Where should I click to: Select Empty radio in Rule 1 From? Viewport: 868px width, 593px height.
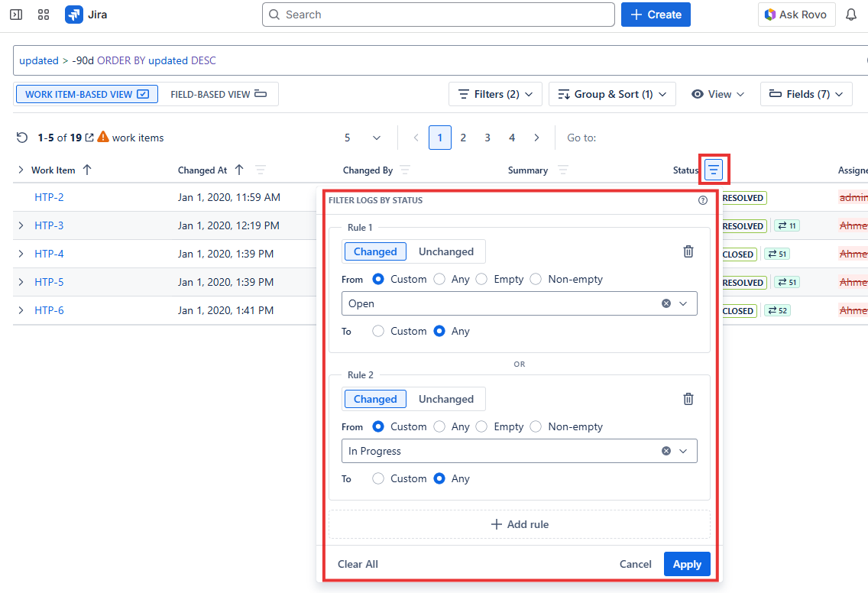click(481, 279)
